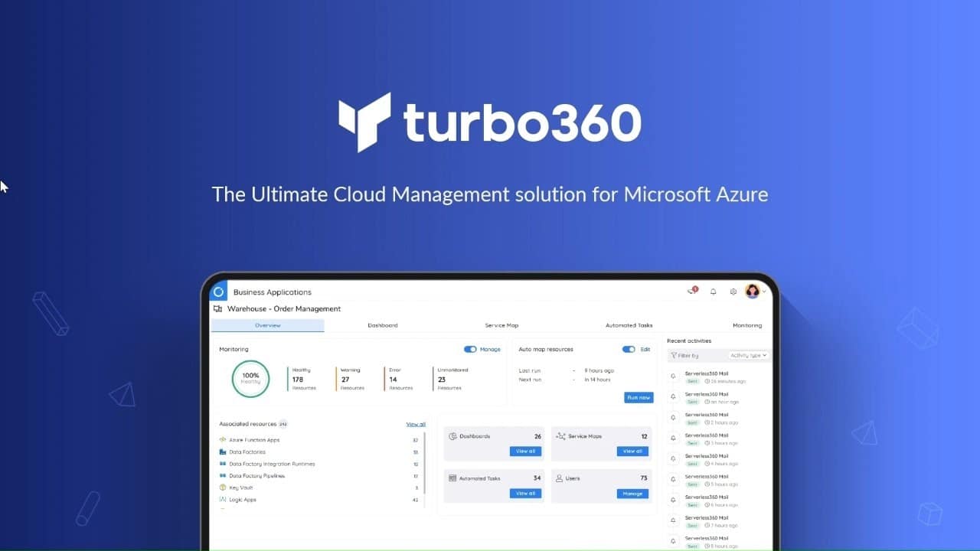The width and height of the screenshot is (980, 551).
Task: Click the filter funnel icon in Recent activities
Action: [674, 355]
